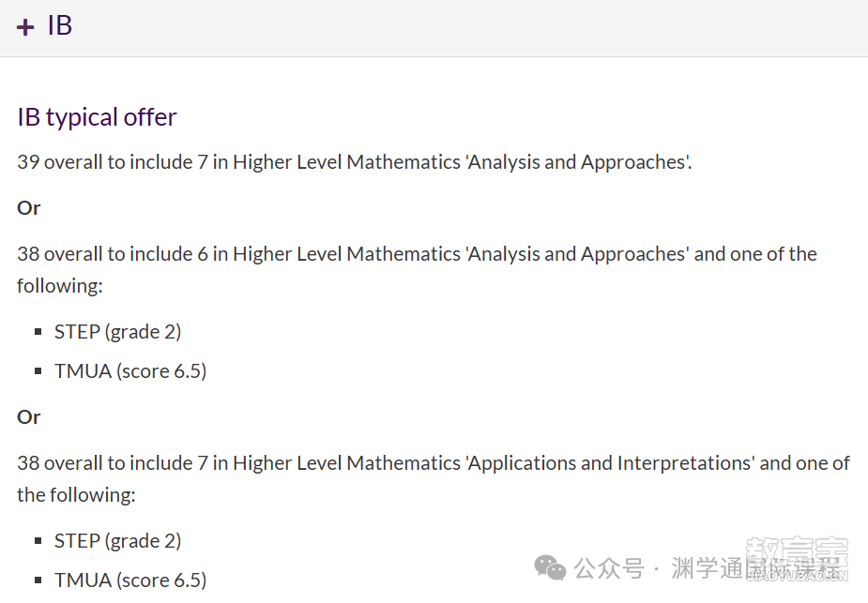The height and width of the screenshot is (603, 868).
Task: Click the '38 overall to include 6' paragraph
Action: [417, 269]
